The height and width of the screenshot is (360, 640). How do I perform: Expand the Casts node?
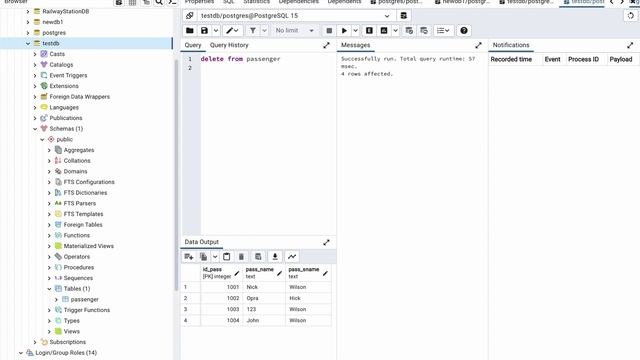(35, 54)
